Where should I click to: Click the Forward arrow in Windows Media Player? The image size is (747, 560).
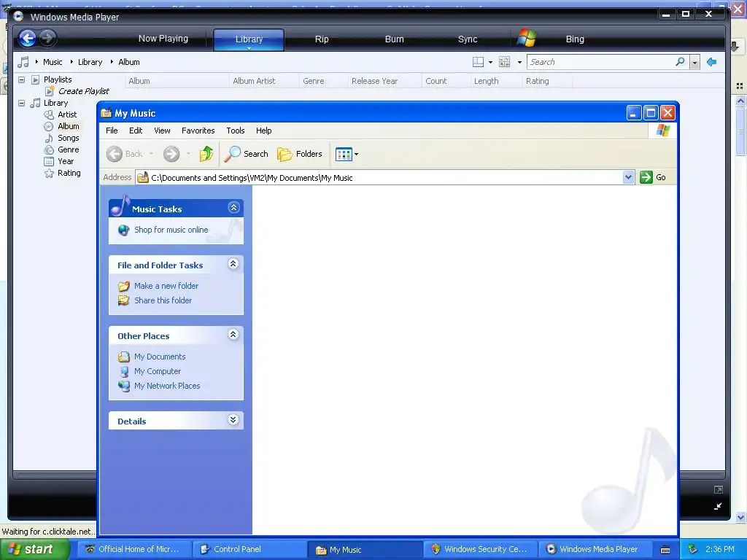click(47, 38)
